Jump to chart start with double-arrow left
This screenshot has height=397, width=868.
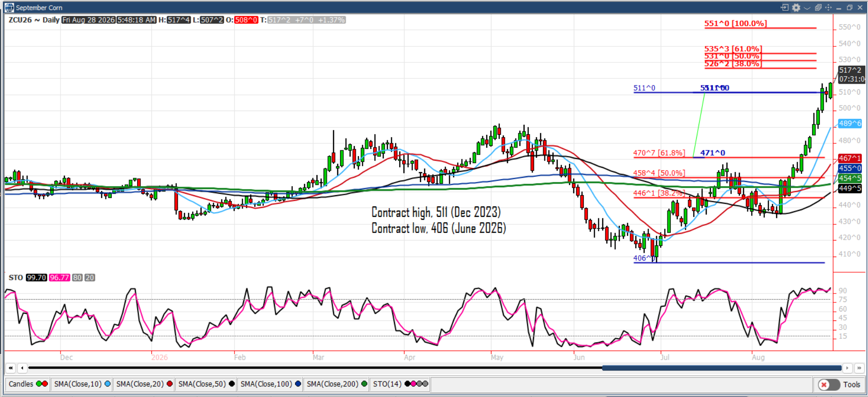point(10,368)
